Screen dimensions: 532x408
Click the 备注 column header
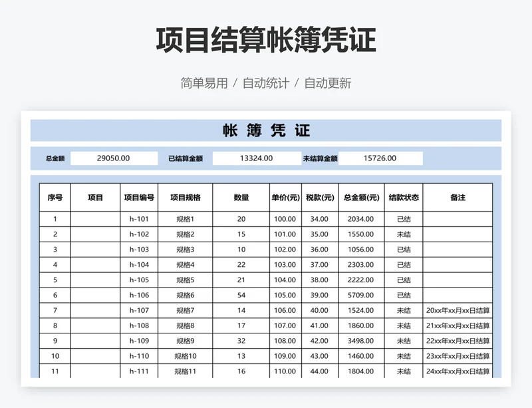tap(458, 198)
